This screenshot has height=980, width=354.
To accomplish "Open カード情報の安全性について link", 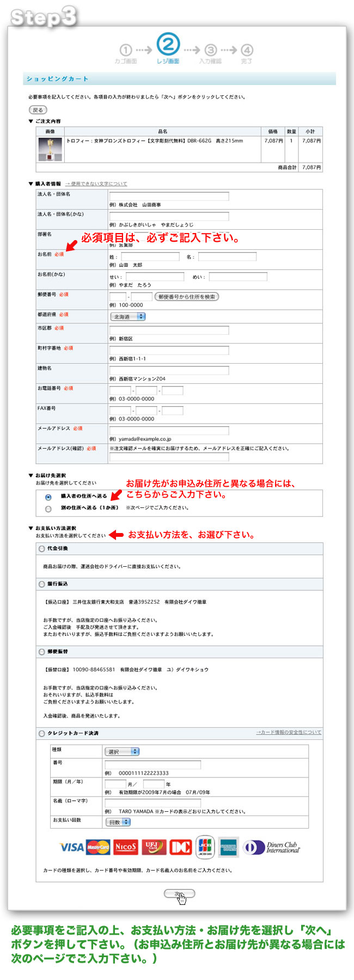I will (289, 732).
